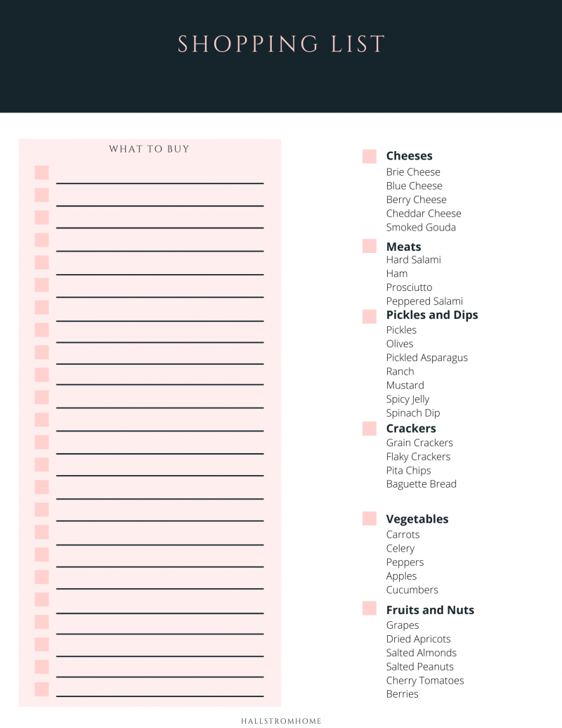Check the last What to Buy checkbox
The image size is (562, 728).
click(x=42, y=689)
